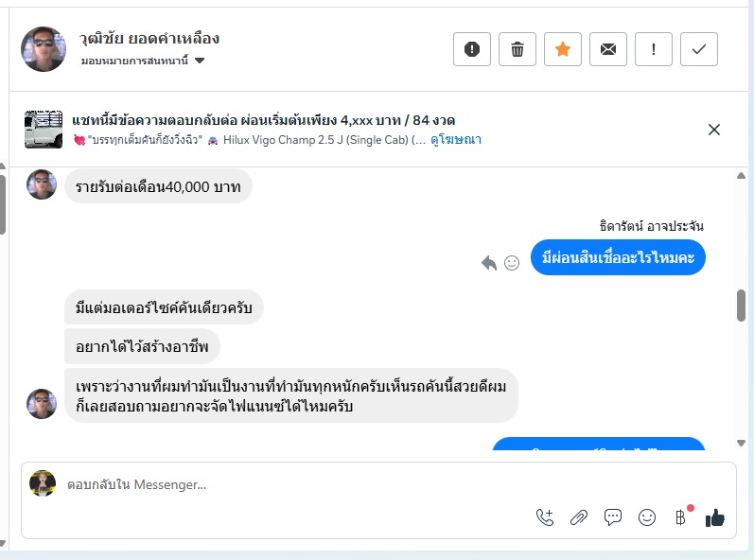Mark conversation unread with envelope icon
This screenshot has height=560, width=754.
pyautogui.click(x=608, y=49)
